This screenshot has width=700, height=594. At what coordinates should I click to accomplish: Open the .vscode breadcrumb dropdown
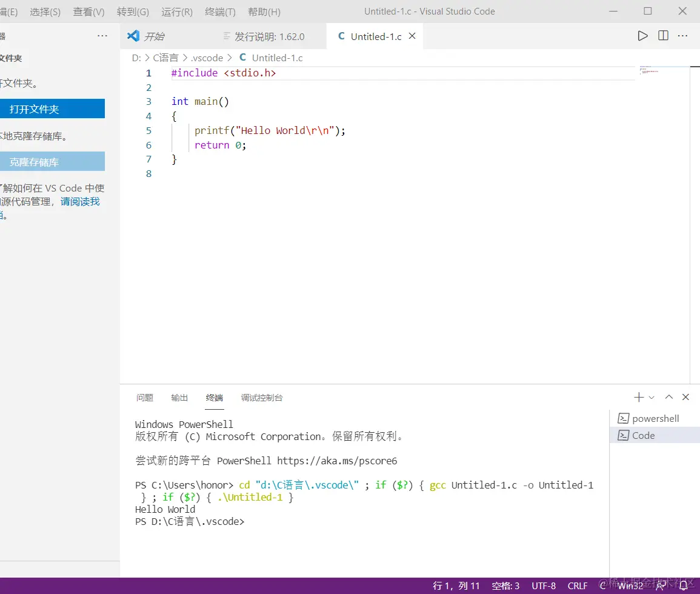point(207,58)
